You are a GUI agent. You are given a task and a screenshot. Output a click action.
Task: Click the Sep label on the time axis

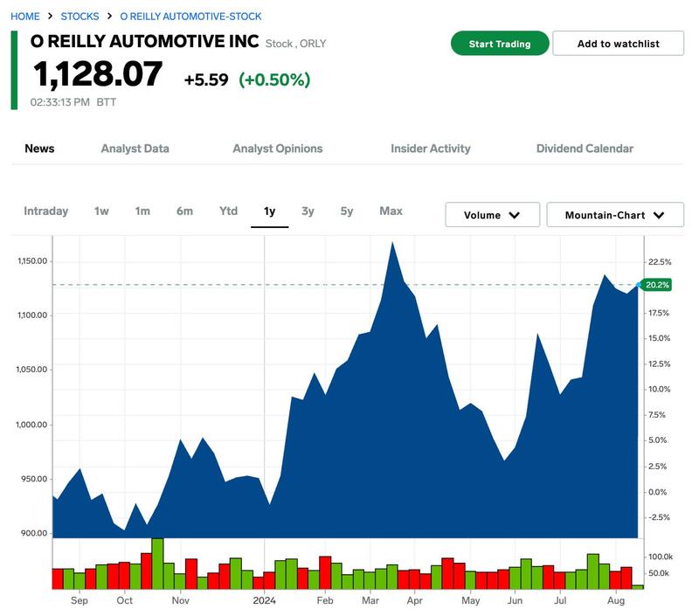coord(80,601)
